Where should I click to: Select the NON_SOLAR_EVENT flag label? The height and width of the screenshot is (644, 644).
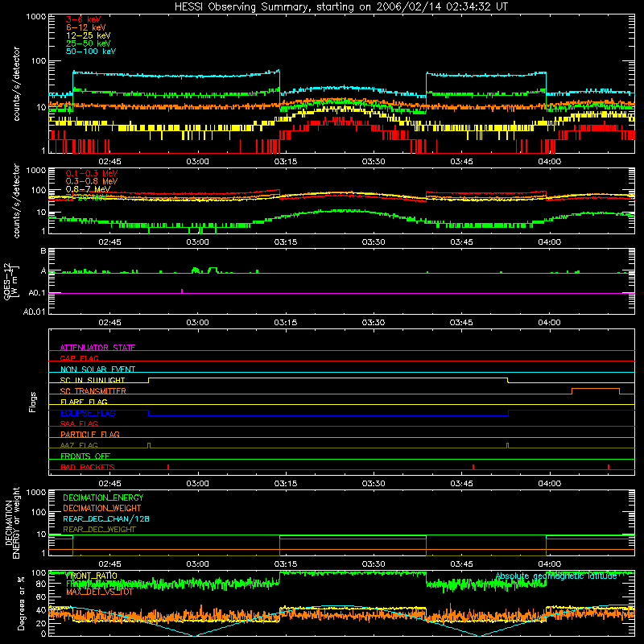97,369
